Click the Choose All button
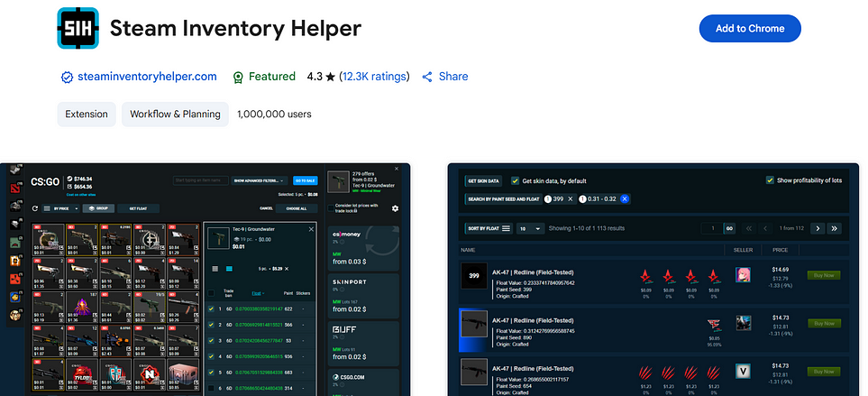The image size is (868, 396). click(297, 208)
